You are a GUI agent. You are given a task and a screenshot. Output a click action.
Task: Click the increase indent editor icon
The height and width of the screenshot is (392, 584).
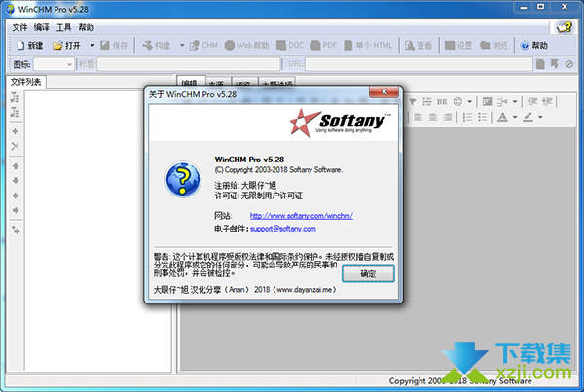coord(547,101)
